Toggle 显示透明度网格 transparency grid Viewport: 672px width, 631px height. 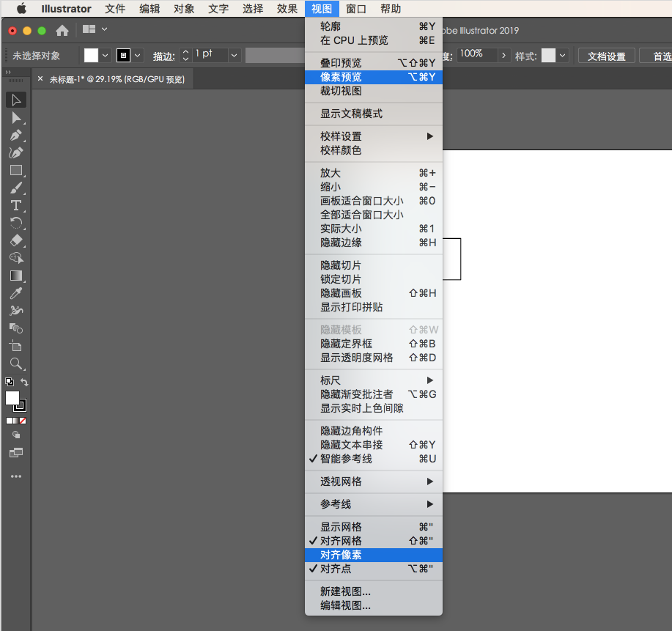click(x=374, y=358)
